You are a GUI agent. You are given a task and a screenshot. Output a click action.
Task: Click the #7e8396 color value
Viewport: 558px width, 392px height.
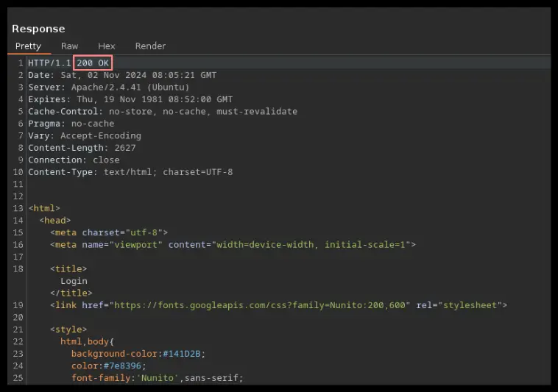tap(122, 366)
